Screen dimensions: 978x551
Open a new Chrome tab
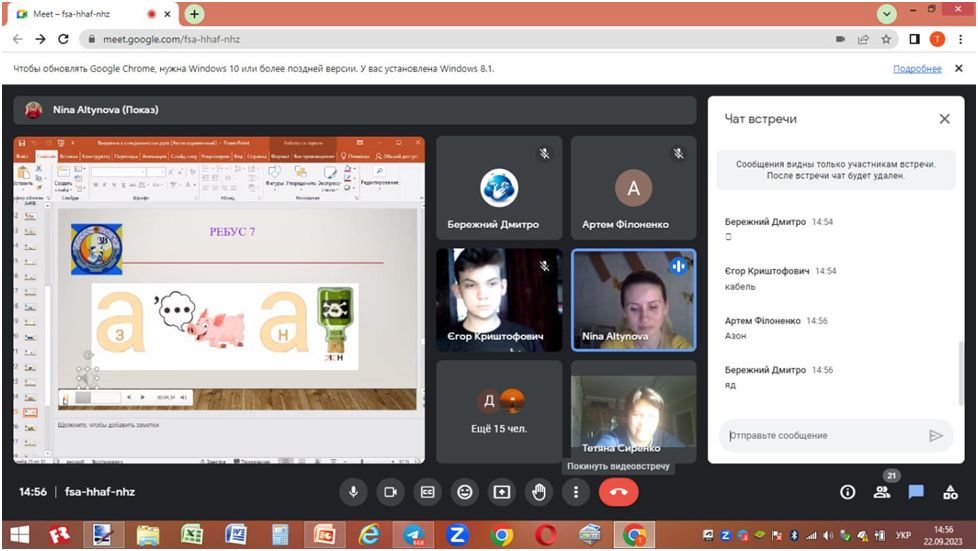pos(195,14)
